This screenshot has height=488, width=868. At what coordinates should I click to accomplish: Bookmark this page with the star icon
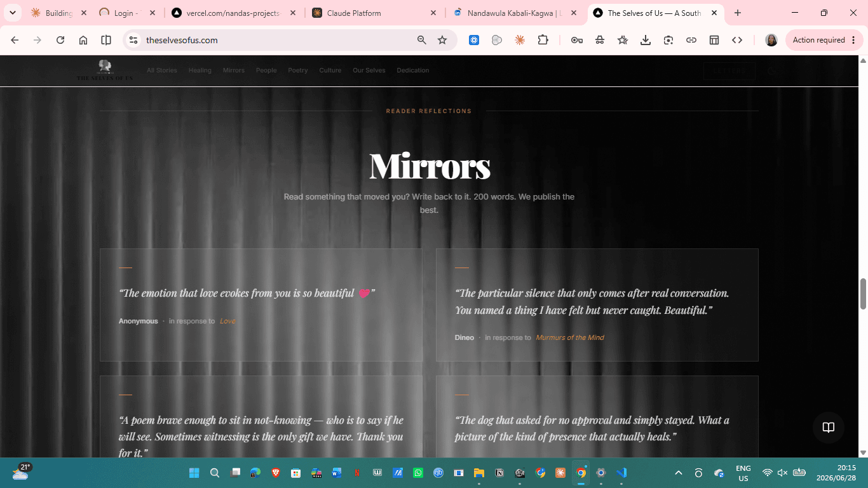point(442,40)
